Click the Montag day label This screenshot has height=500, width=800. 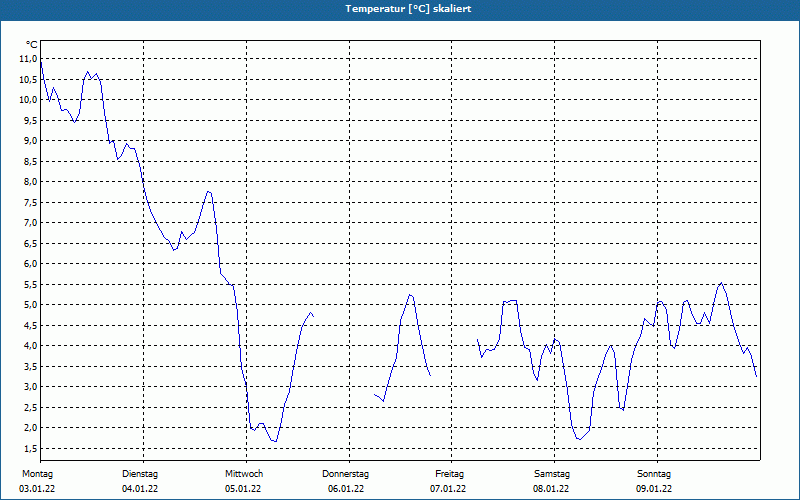(37, 474)
